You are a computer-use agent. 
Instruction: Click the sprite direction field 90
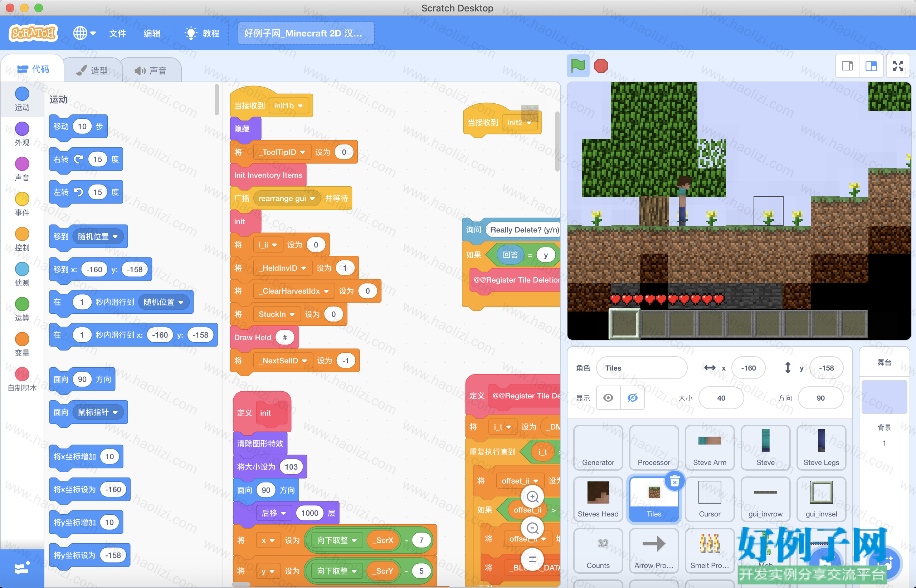[x=820, y=398]
